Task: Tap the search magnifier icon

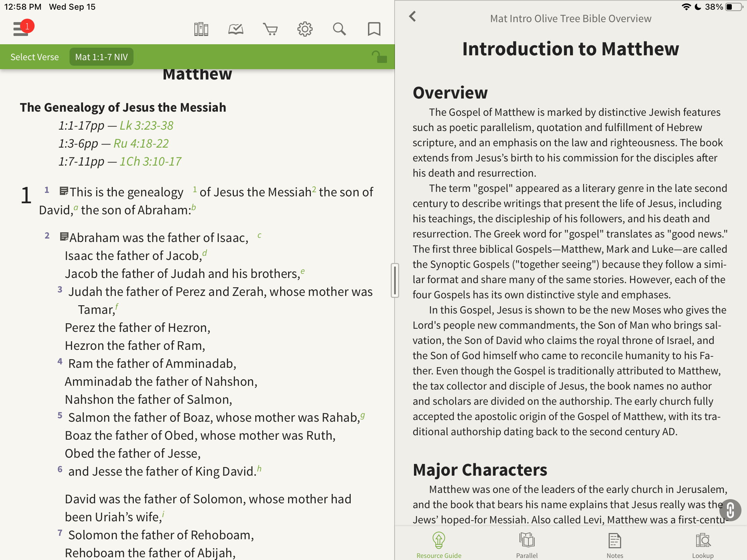Action: tap(339, 29)
